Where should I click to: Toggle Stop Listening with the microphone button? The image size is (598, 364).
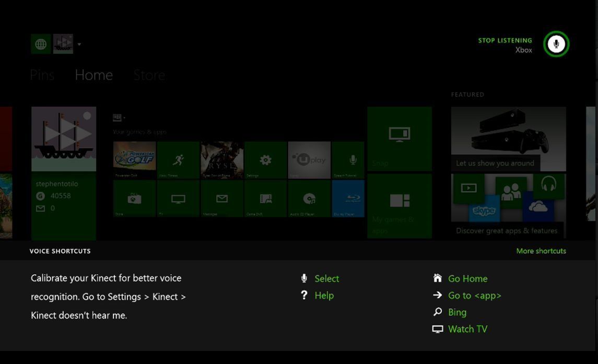556,44
